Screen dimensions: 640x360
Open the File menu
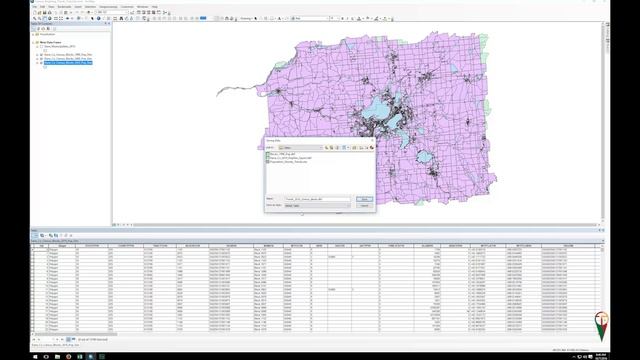coord(35,7)
